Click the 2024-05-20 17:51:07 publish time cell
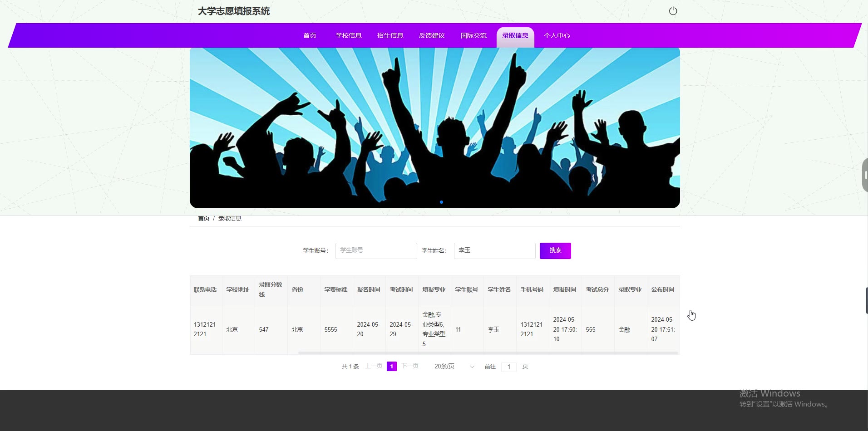The width and height of the screenshot is (868, 431). (x=663, y=329)
